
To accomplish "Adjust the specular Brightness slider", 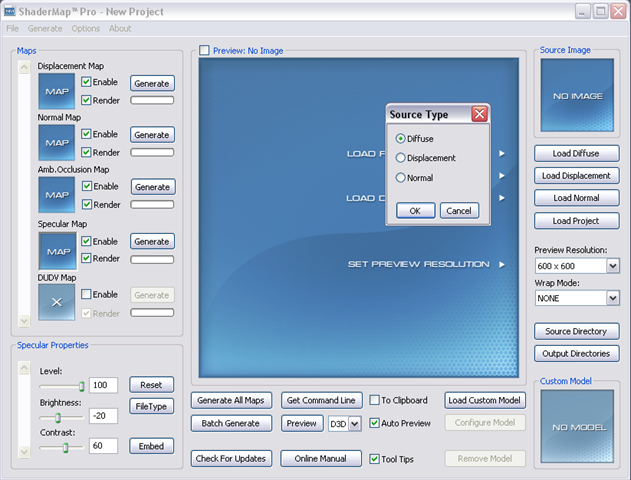I will pos(58,417).
